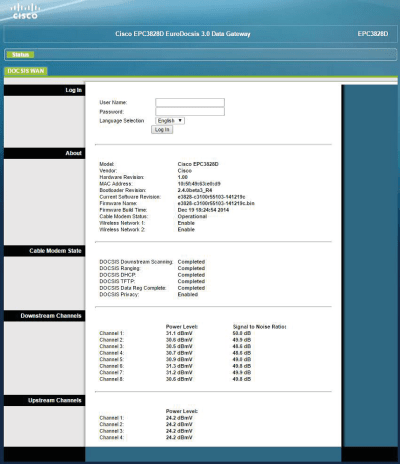
Task: Click the 'Completed' value for DOCSIS DHCP
Action: 191,275
